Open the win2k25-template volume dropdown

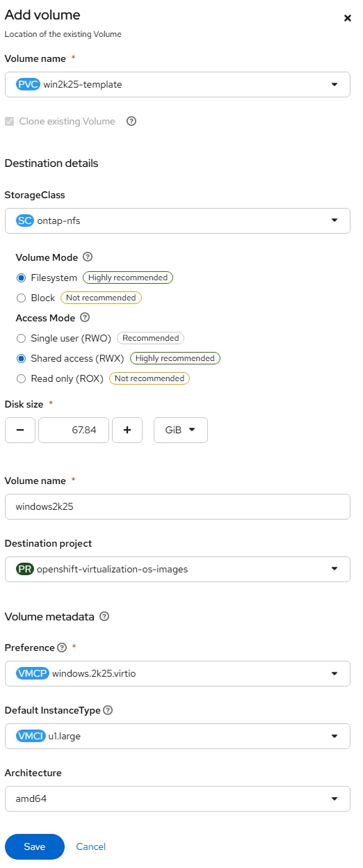pyautogui.click(x=177, y=85)
